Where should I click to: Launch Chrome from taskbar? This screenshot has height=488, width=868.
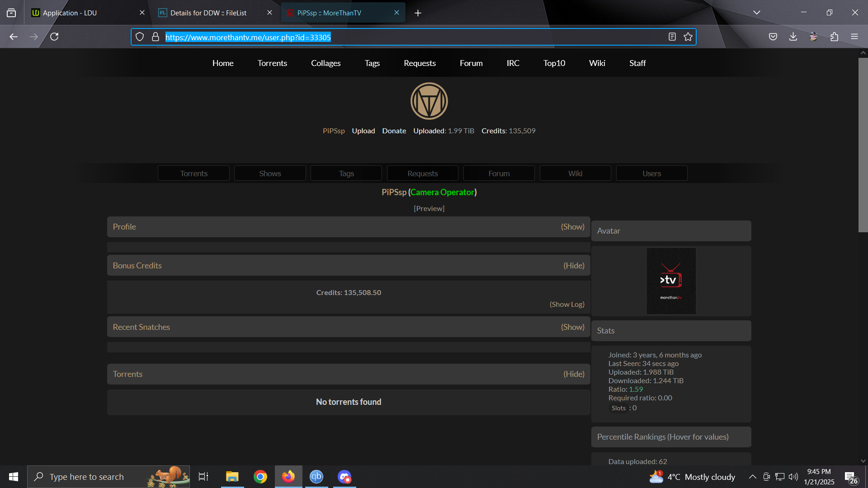pos(260,477)
